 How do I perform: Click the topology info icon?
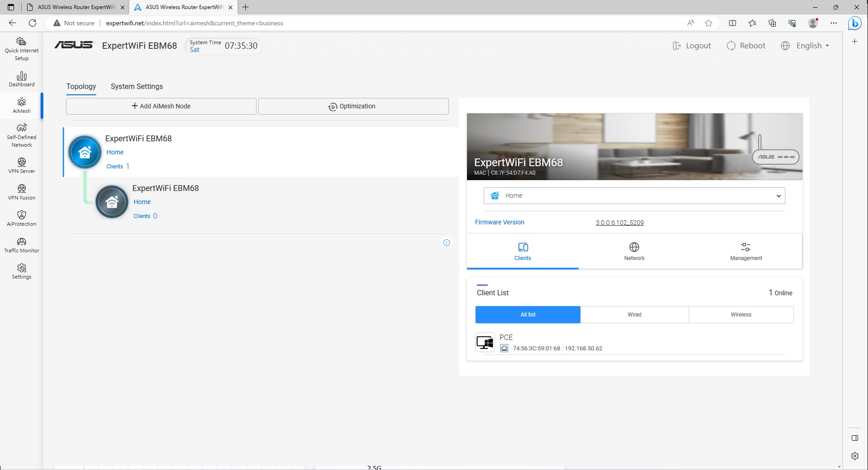447,243
